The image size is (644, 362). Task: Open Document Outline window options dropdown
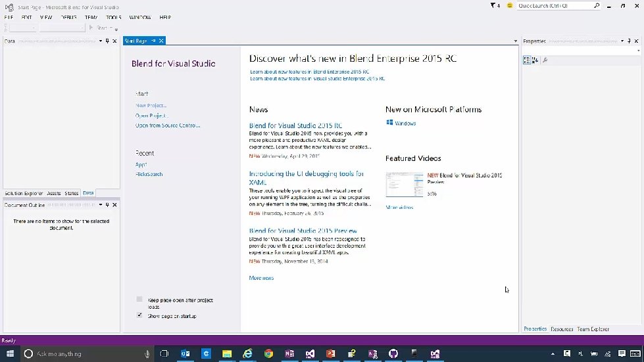point(100,204)
